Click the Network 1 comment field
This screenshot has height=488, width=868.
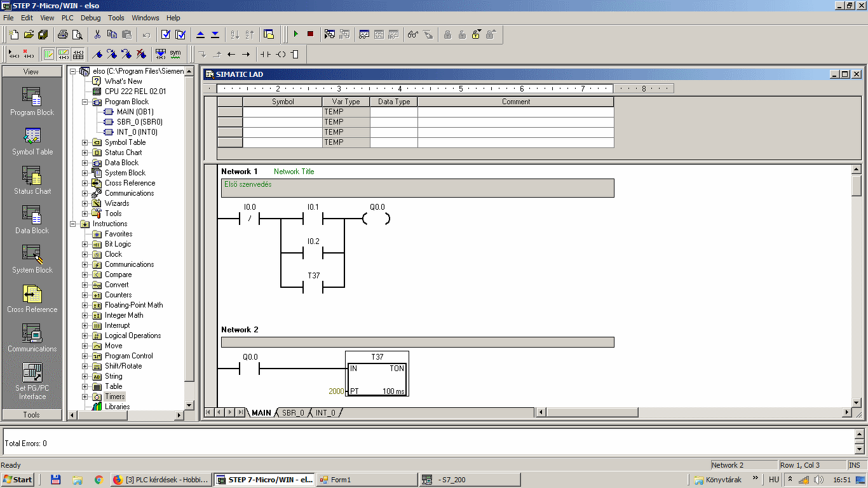(417, 188)
